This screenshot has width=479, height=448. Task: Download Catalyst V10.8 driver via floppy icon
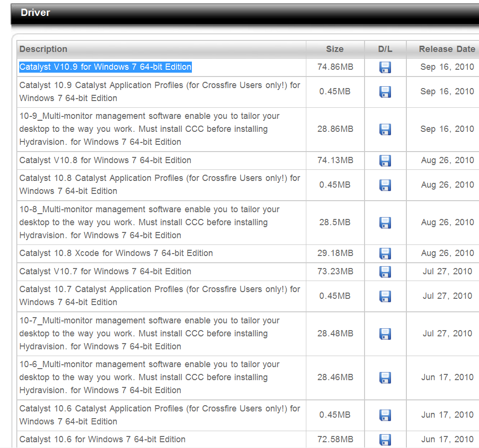tap(385, 160)
